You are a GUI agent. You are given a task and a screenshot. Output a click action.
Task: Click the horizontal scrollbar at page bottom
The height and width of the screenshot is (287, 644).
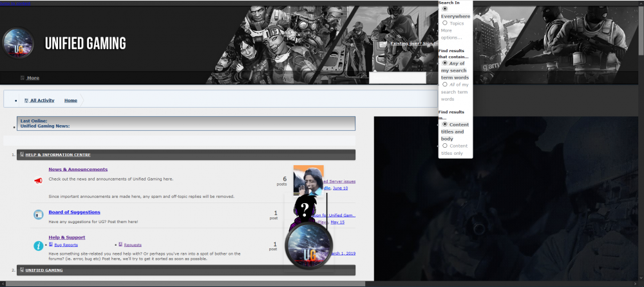pyautogui.click(x=185, y=284)
